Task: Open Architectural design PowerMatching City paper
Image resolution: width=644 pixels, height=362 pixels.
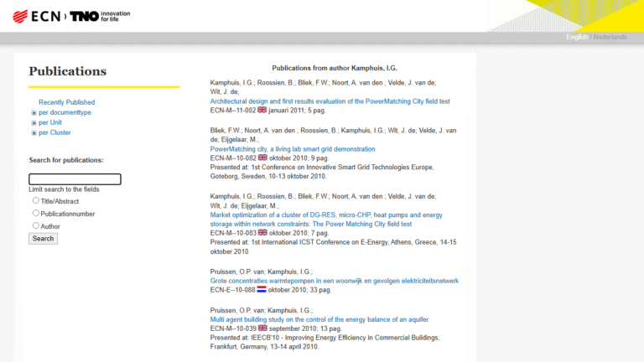Action: (330, 101)
